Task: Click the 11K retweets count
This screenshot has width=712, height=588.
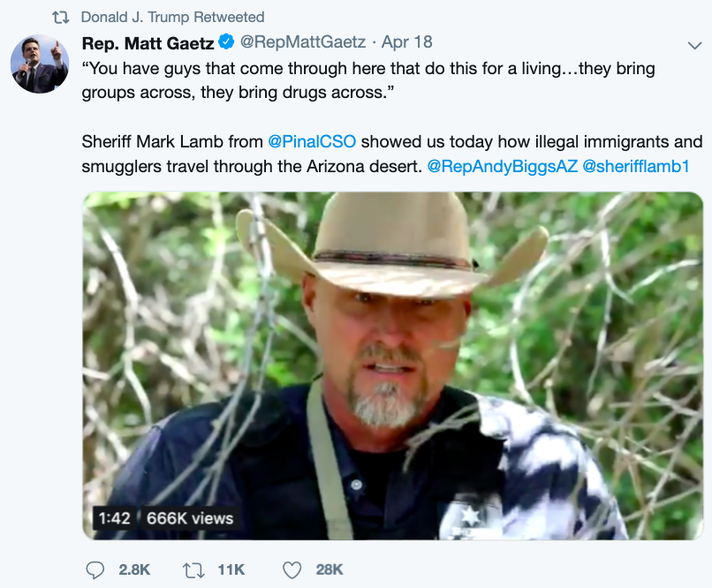Action: tap(231, 570)
